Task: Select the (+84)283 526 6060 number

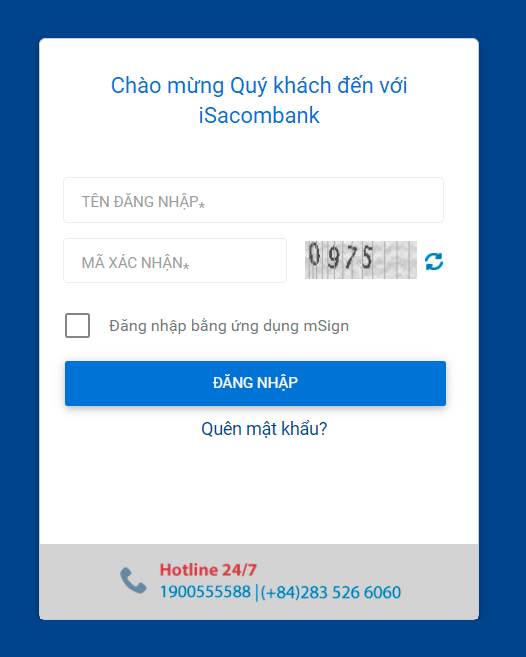Action: [x=331, y=592]
